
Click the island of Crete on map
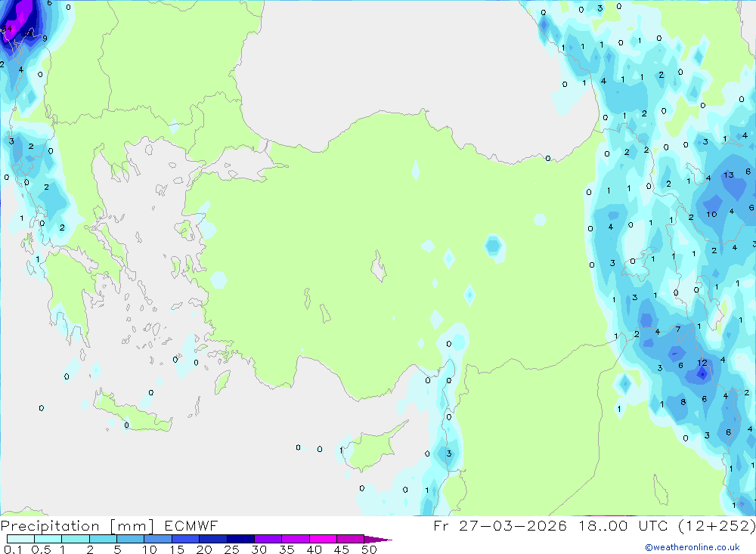132,415
